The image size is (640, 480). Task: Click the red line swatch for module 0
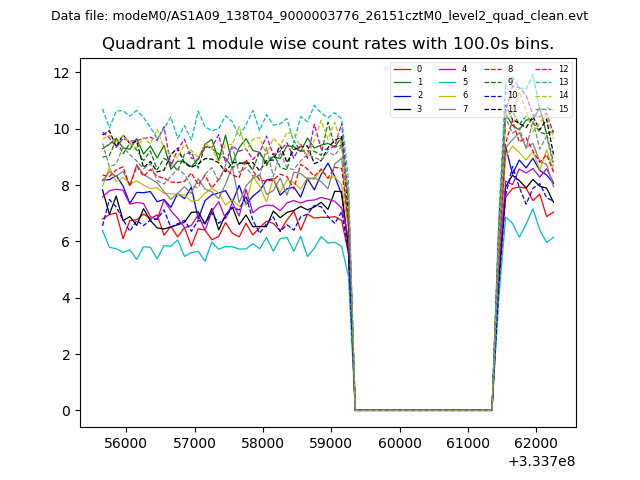point(402,69)
